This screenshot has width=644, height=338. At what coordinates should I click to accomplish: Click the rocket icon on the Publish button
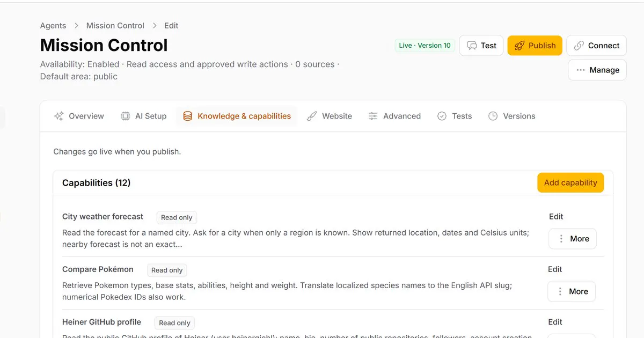point(519,46)
